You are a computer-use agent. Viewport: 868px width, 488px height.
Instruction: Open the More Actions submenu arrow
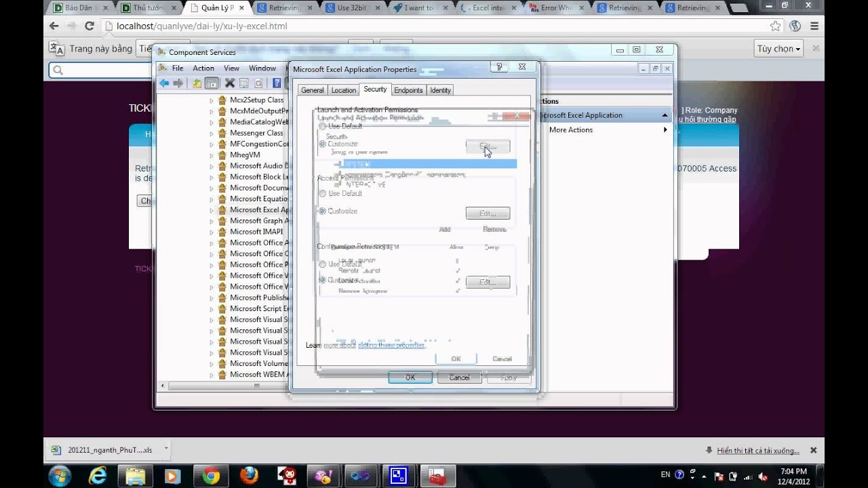click(x=665, y=129)
